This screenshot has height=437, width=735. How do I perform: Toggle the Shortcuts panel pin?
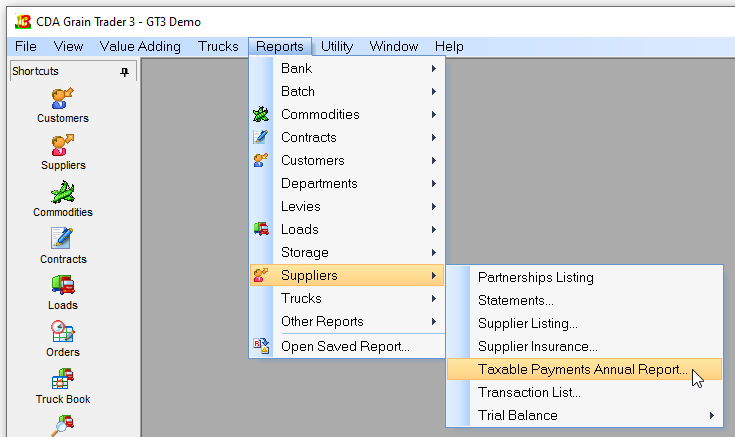[124, 72]
